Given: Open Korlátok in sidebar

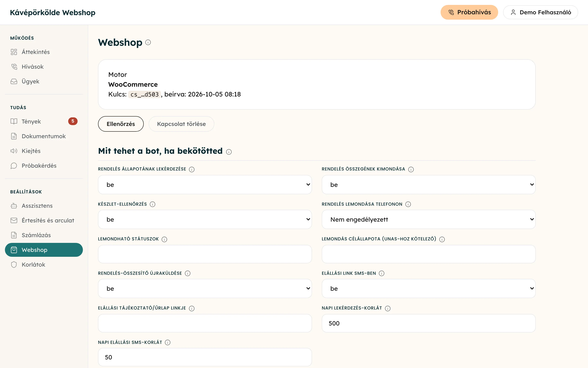Looking at the screenshot, I should 44,265.
